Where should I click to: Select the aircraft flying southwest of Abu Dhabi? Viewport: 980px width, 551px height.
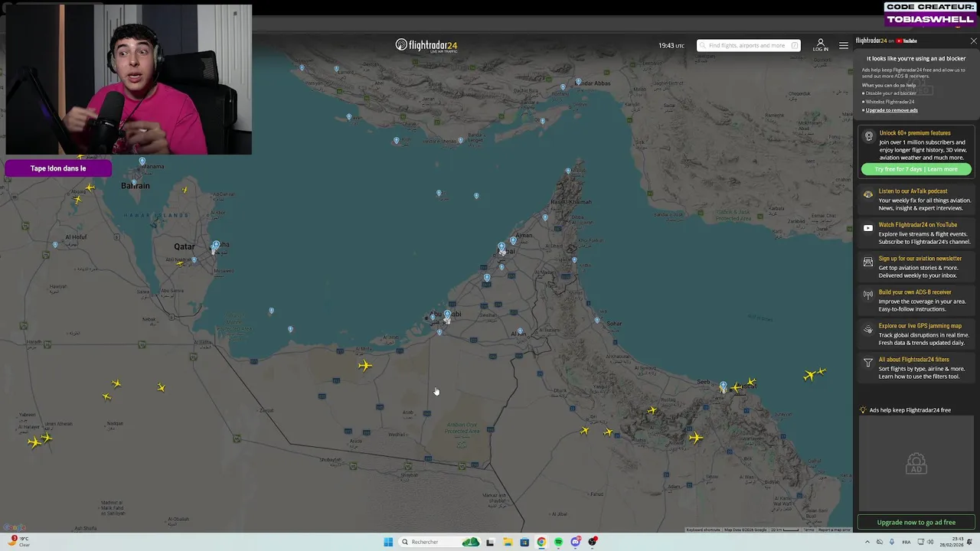[x=364, y=366]
